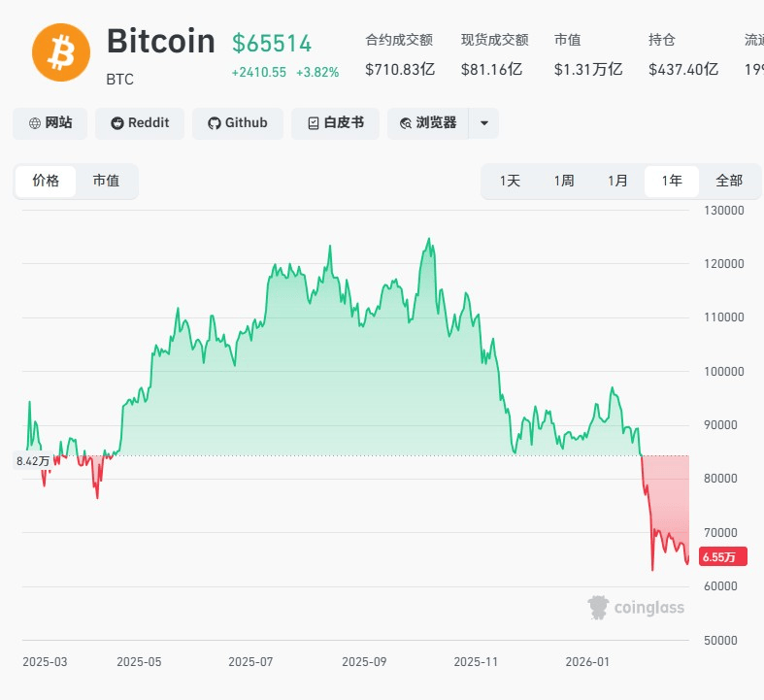764x700 pixels.
Task: Click the 2025-09 date marker on axis
Action: [364, 661]
